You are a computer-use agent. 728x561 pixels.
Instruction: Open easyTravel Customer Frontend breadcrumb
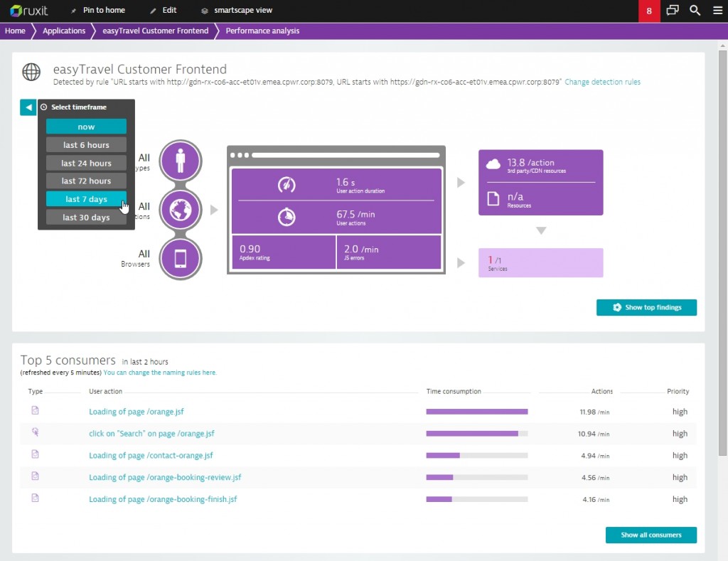click(156, 31)
